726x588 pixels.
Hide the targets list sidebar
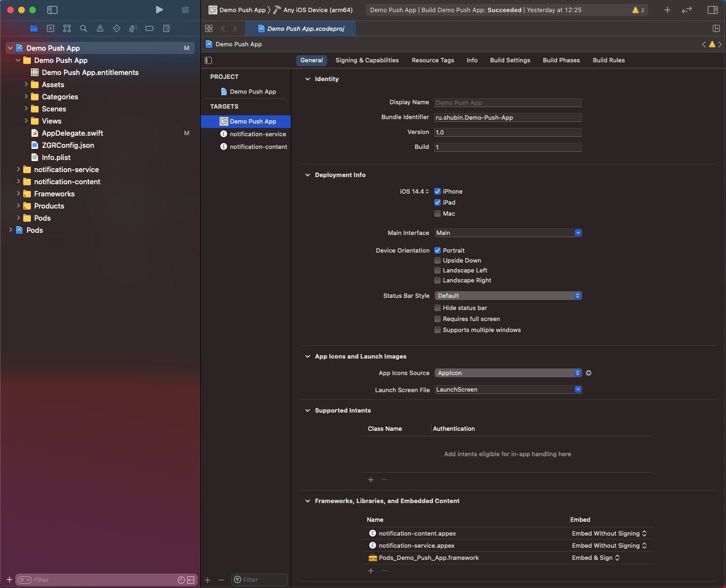[x=208, y=60]
